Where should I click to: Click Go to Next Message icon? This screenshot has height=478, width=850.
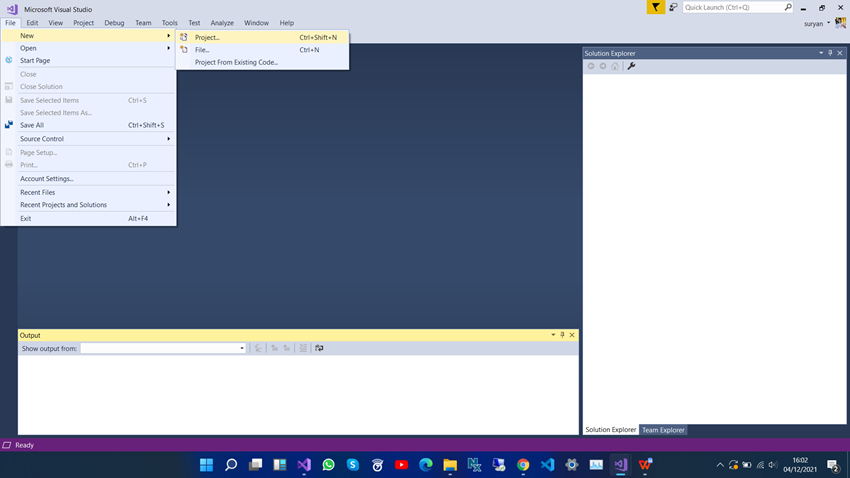[x=286, y=348]
